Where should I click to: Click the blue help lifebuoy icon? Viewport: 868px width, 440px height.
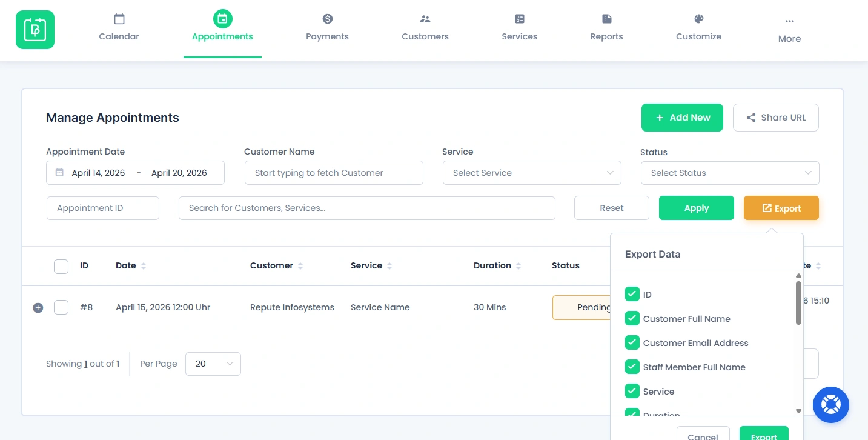coord(831,405)
